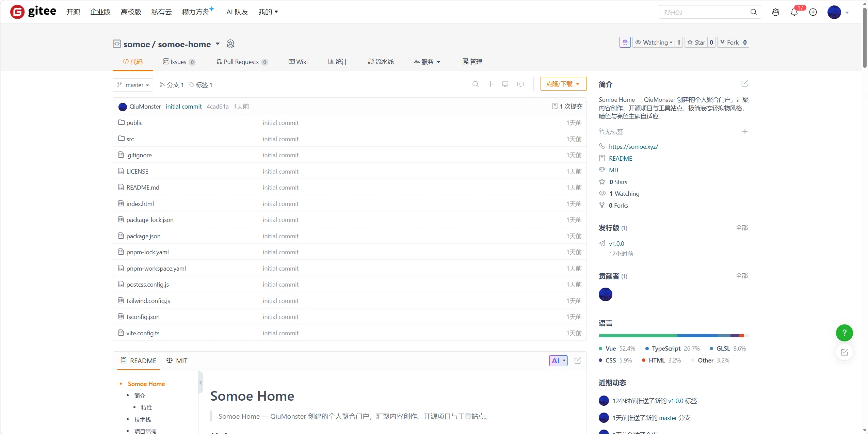Open the 克隆/下载 dropdown
Image resolution: width=868 pixels, height=434 pixels.
(563, 84)
